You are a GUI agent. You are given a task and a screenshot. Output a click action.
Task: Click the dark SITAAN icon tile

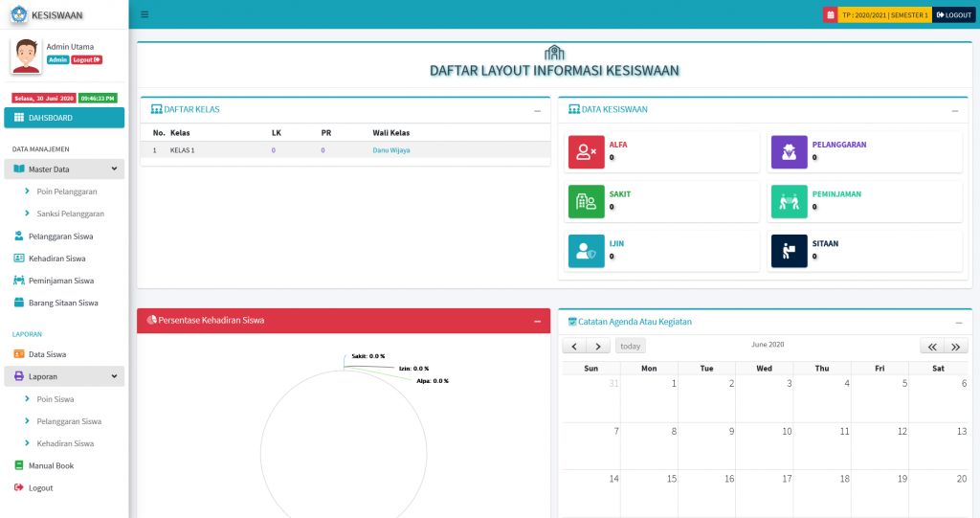[x=789, y=251]
